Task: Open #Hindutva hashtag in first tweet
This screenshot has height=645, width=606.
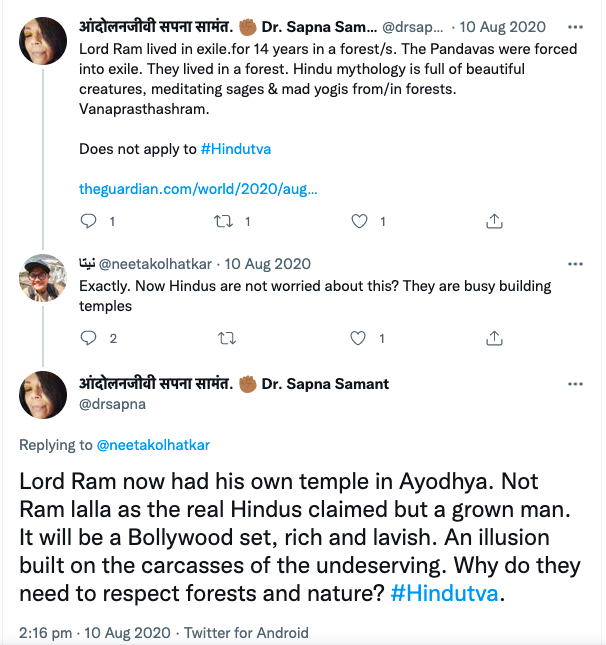Action: pos(236,149)
